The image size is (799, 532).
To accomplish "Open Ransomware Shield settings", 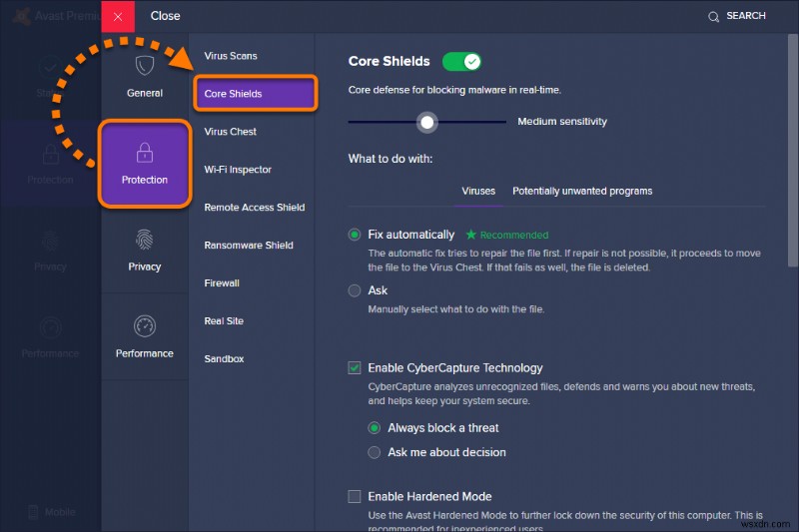I will click(249, 246).
